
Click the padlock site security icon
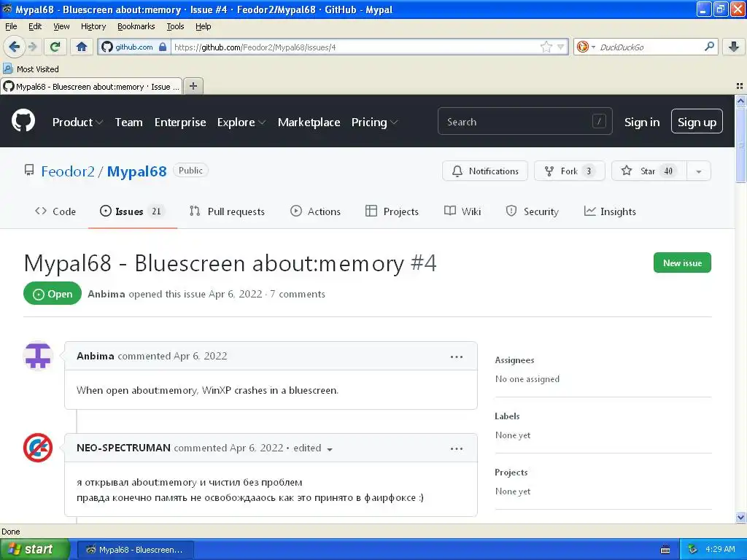tap(163, 47)
